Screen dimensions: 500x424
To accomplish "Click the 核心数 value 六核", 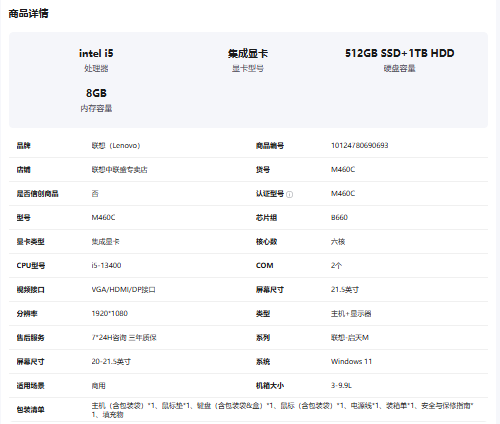I will [x=338, y=242].
